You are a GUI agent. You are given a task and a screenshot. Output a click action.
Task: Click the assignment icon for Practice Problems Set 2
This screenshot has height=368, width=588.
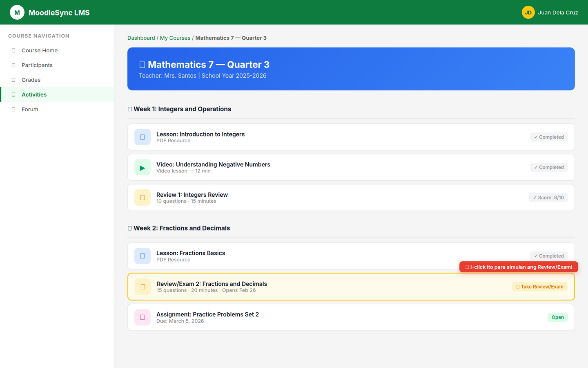pyautogui.click(x=142, y=317)
